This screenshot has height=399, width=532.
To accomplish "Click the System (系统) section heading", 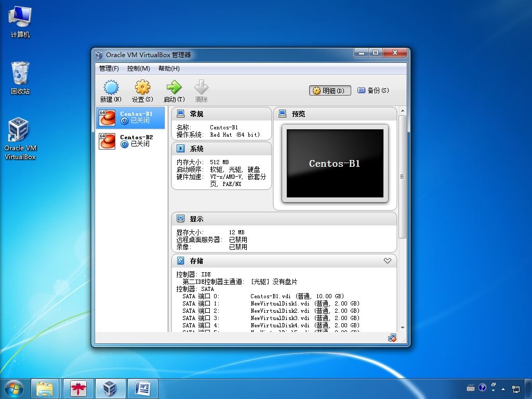I will pos(196,149).
